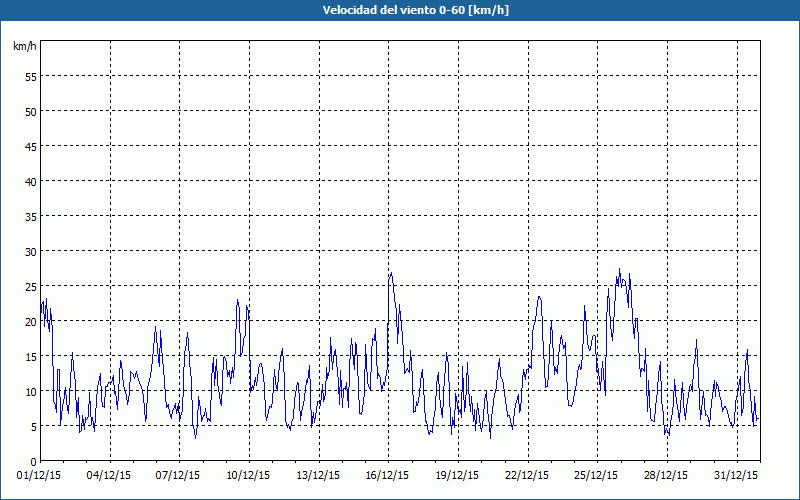Screen dimensions: 800x500
Task: Click the y-axis value '50'
Action: tap(31, 111)
